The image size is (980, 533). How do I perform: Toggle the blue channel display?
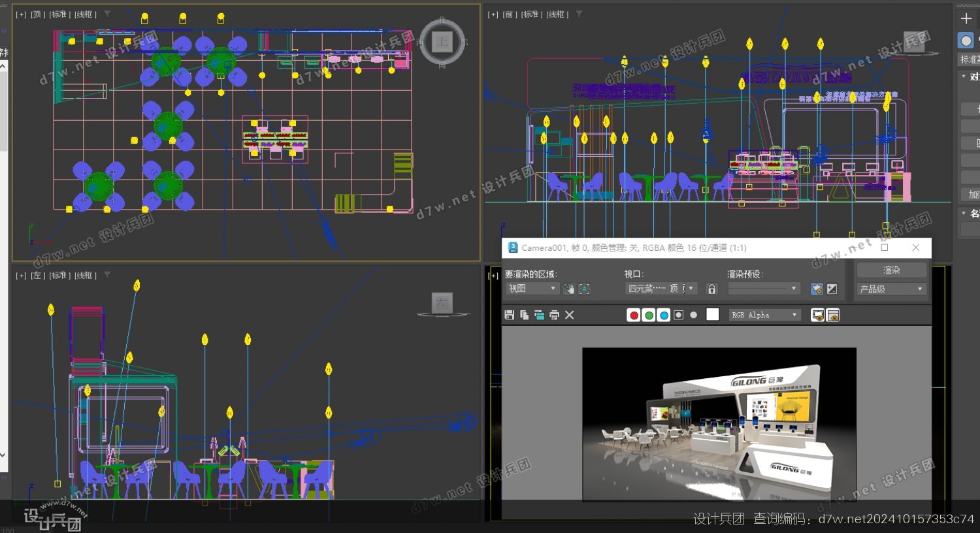pos(664,315)
